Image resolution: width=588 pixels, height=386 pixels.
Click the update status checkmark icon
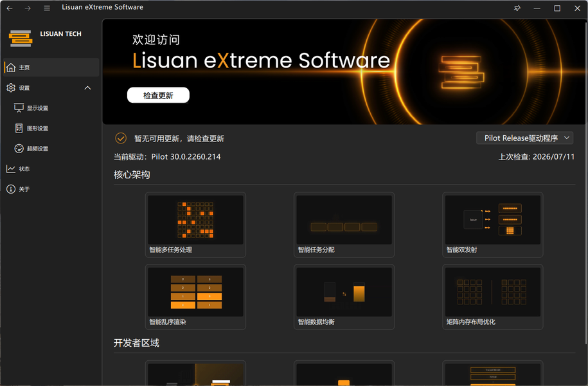[x=121, y=138]
